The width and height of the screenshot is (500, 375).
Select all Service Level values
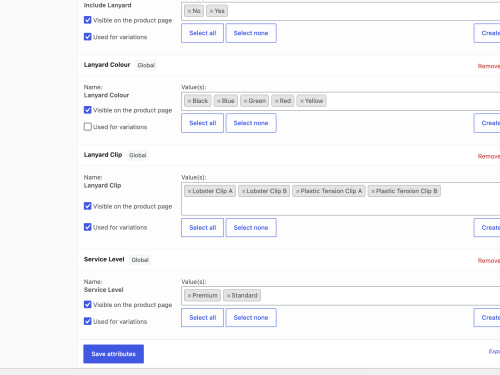pos(202,318)
